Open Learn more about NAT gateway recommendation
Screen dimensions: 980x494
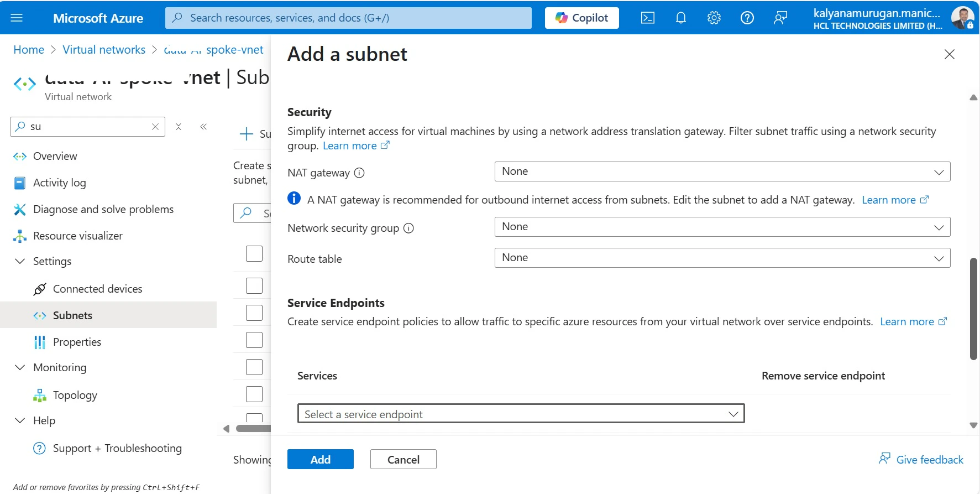click(895, 200)
